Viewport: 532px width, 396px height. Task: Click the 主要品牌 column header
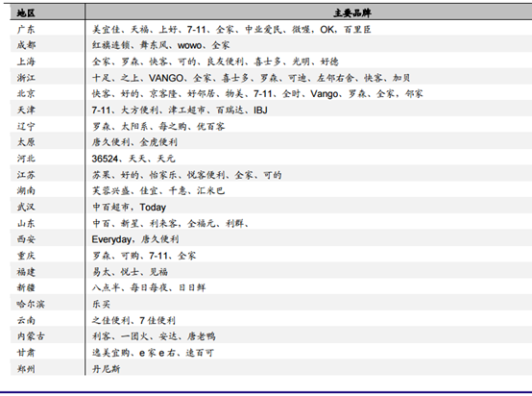351,12
